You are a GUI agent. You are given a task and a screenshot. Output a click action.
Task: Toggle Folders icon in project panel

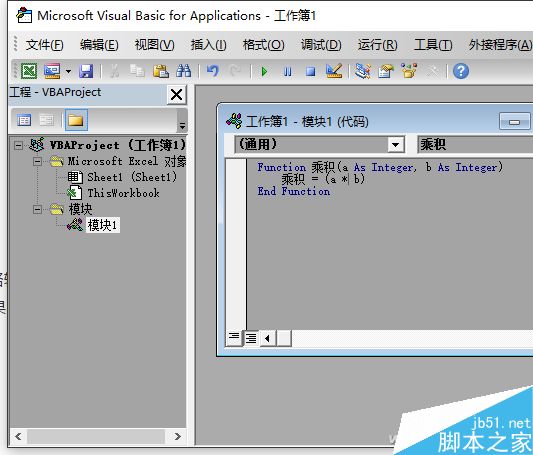76,120
